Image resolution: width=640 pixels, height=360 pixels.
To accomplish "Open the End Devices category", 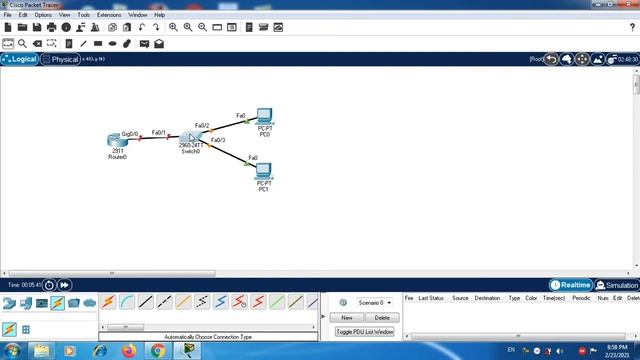I will point(26,303).
